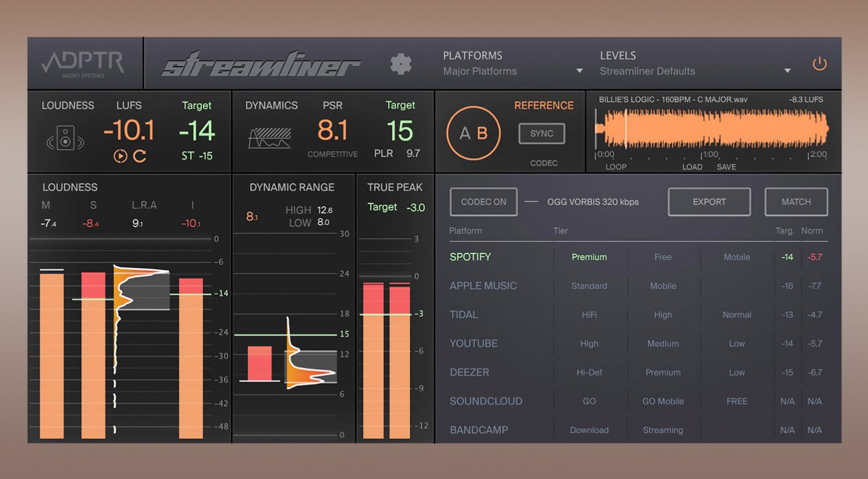Select SPOTIFY platform row
The height and width of the screenshot is (479, 868).
click(470, 257)
